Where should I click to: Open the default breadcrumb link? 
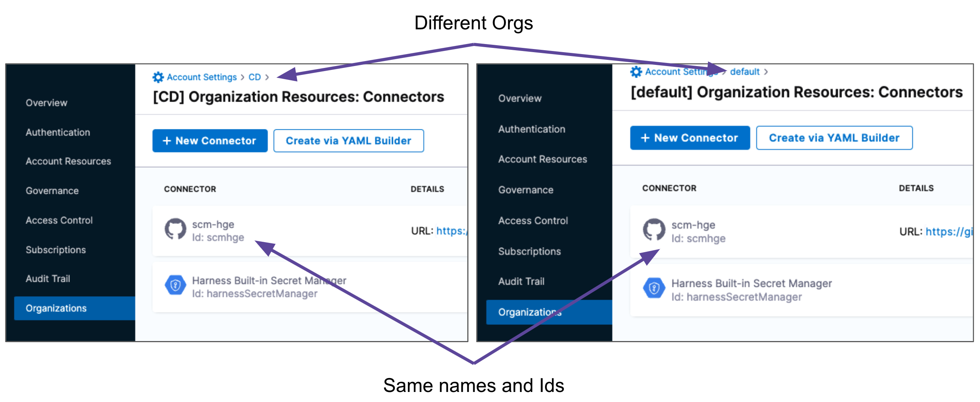(745, 72)
